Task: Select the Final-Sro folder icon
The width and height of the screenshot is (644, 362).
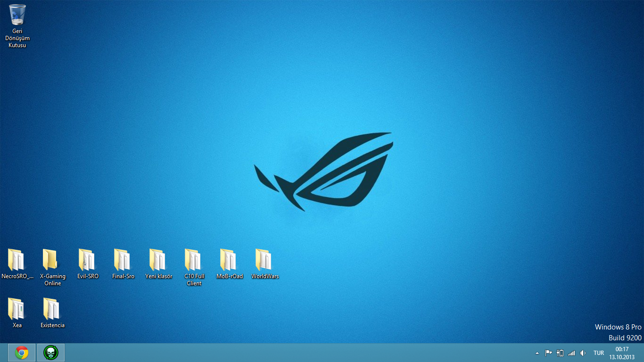Action: point(123,260)
